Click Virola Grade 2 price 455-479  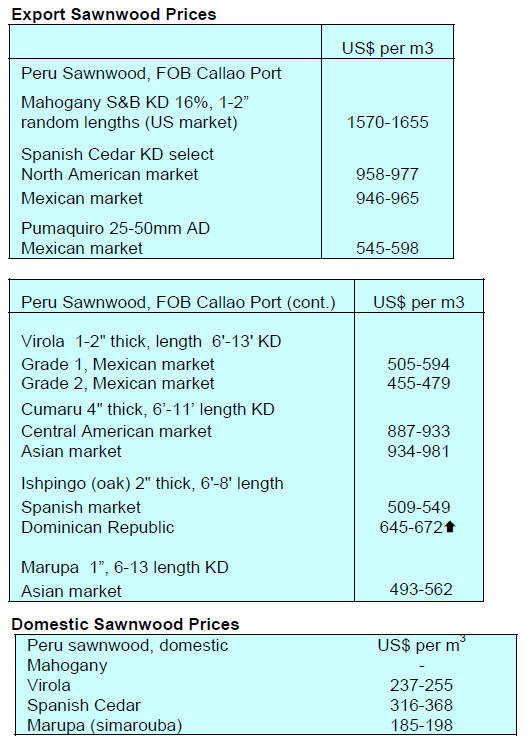pos(418,383)
